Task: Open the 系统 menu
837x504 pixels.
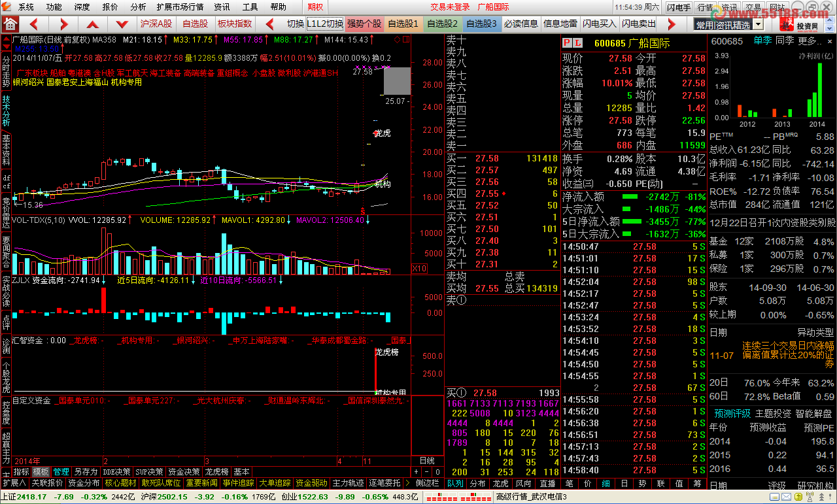Action: 26,7
